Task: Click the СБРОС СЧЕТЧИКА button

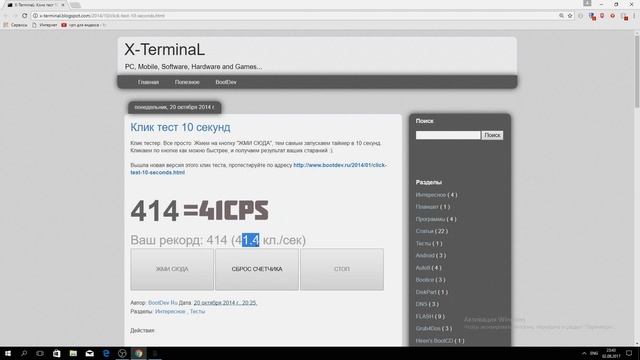Action: click(x=257, y=269)
